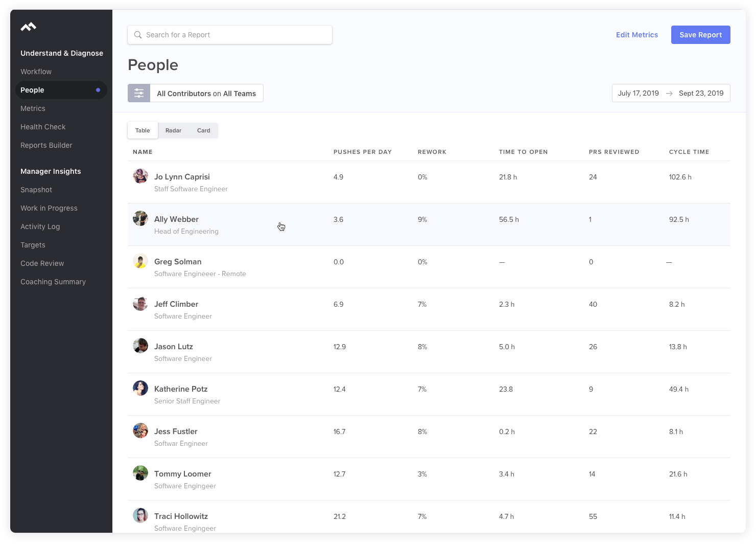This screenshot has height=544, width=756.
Task: Open Health Check
Action: (43, 127)
